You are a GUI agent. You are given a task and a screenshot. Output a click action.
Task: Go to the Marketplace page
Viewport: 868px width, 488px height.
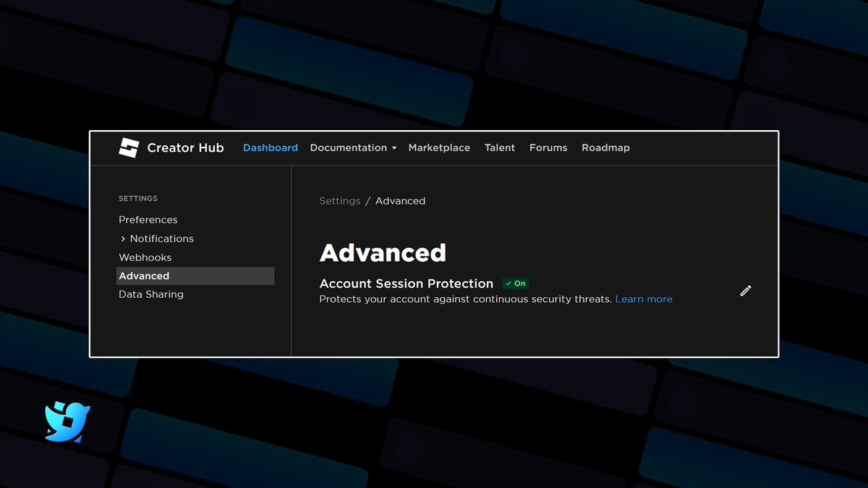[x=439, y=147]
